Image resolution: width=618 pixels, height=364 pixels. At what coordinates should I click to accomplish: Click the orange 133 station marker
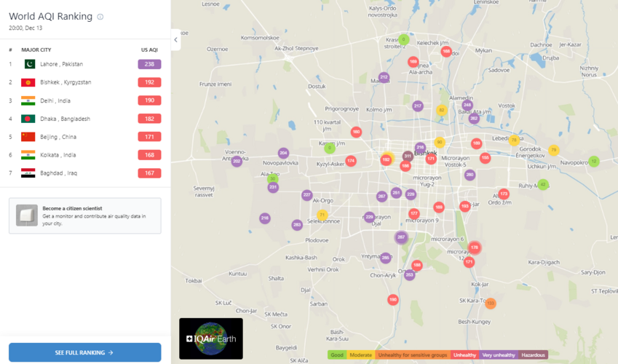click(x=491, y=303)
